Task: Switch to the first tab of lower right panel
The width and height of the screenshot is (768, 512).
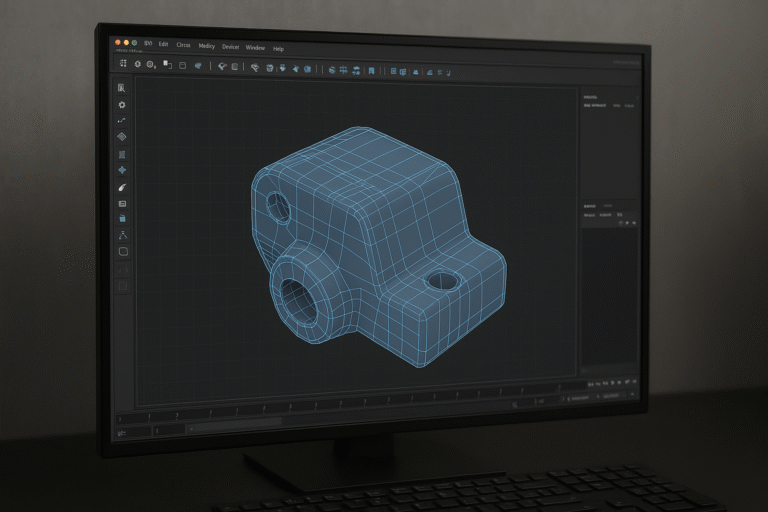Action: 589,206
